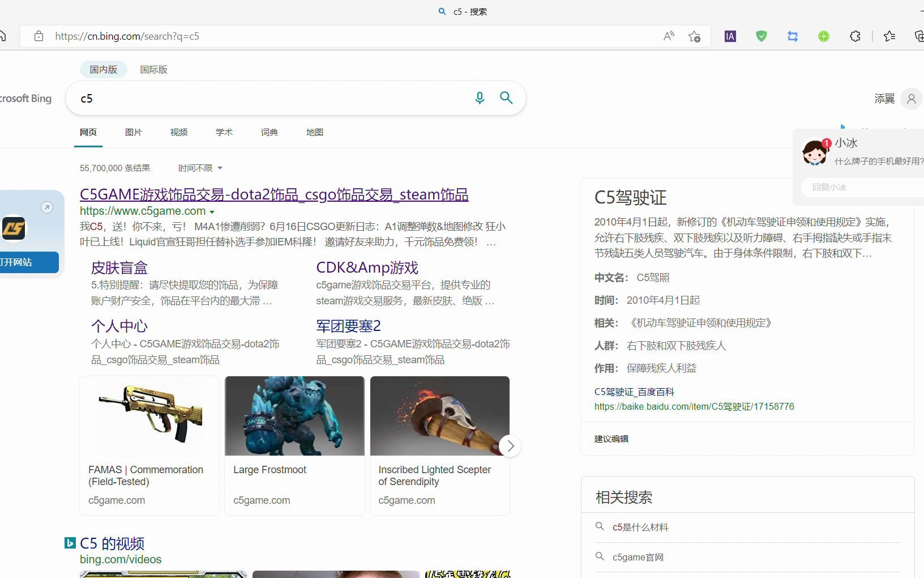The width and height of the screenshot is (924, 578).
Task: Click the lock site info icon in address bar
Action: point(38,36)
